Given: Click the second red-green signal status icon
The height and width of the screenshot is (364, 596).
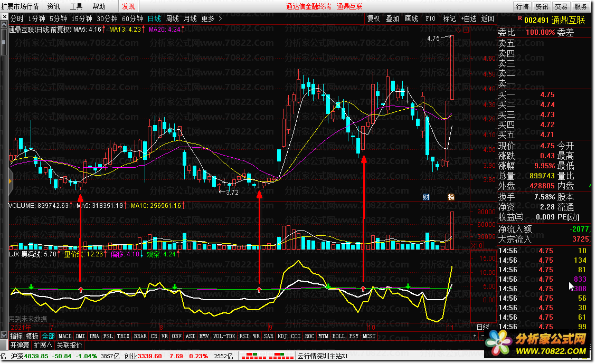Looking at the screenshot, I should click(x=281, y=357).
